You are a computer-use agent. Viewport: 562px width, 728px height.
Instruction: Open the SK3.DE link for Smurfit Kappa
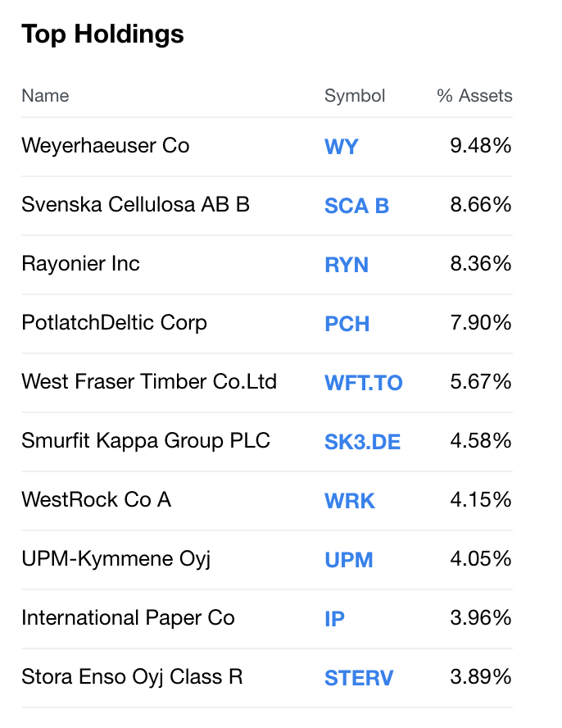click(x=363, y=441)
